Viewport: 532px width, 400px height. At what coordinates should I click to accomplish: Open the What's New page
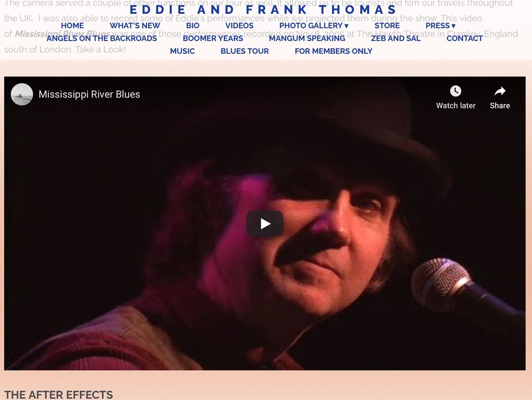pyautogui.click(x=135, y=26)
